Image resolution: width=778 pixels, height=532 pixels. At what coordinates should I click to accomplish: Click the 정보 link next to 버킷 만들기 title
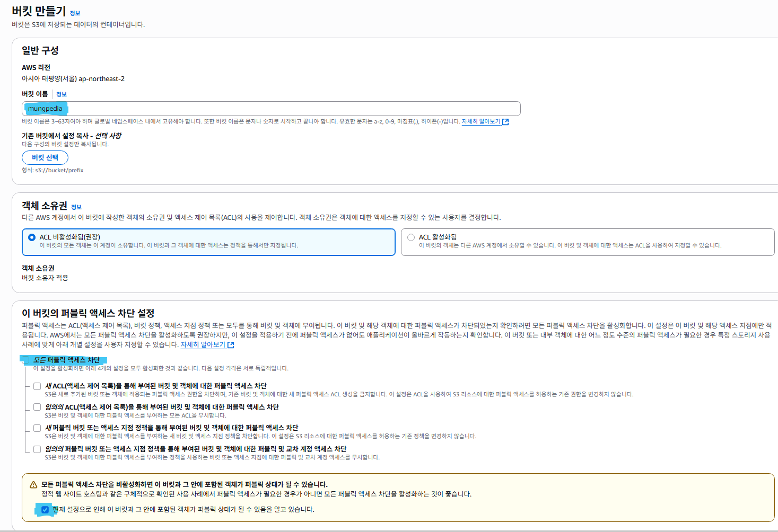(x=74, y=13)
